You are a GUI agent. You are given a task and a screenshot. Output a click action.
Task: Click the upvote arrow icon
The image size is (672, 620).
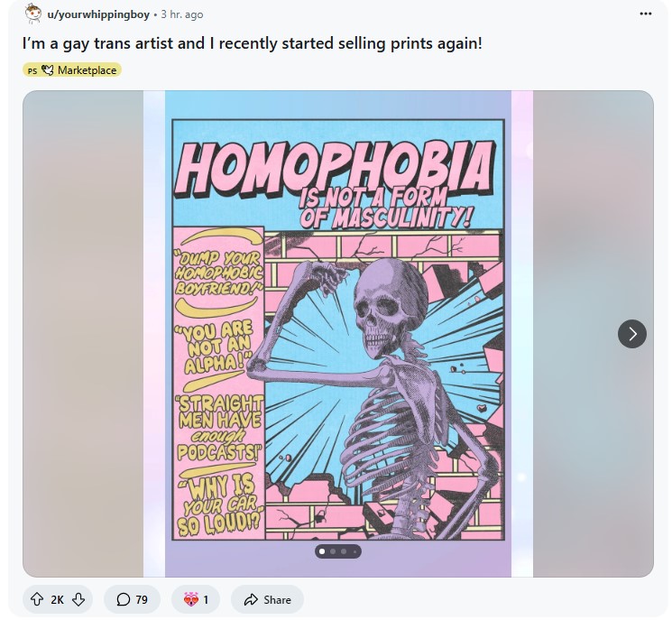(37, 599)
